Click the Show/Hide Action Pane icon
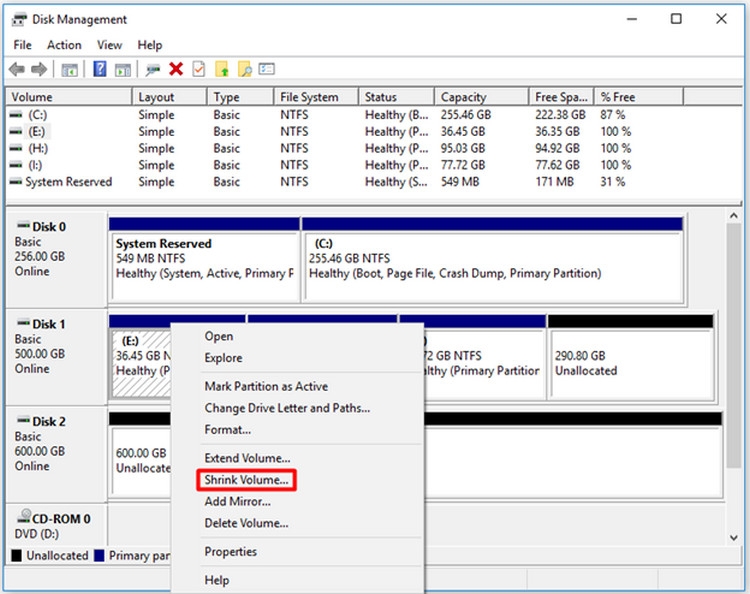This screenshot has height=594, width=750. 123,70
